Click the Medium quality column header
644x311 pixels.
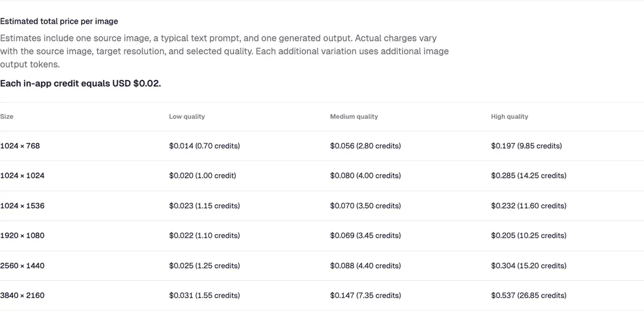(354, 117)
